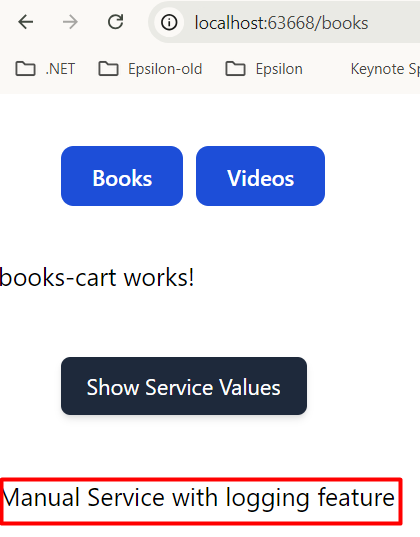Switch to the Books view

122,176
